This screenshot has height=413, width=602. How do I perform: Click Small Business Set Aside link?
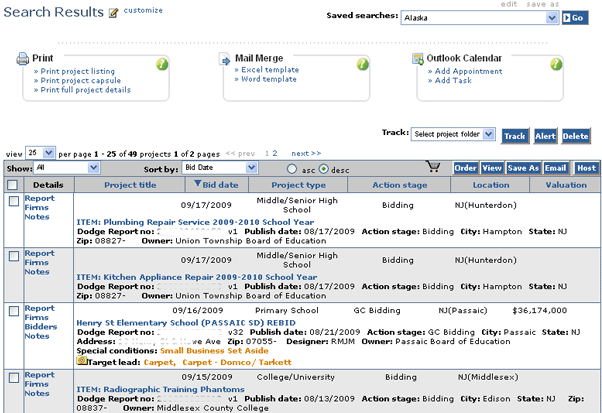(214, 351)
